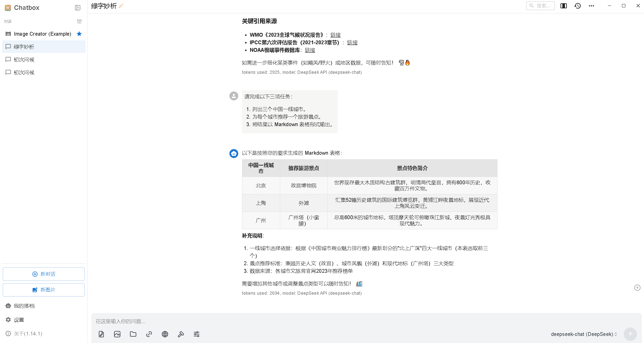Create a 新图片 session

pyautogui.click(x=44, y=290)
